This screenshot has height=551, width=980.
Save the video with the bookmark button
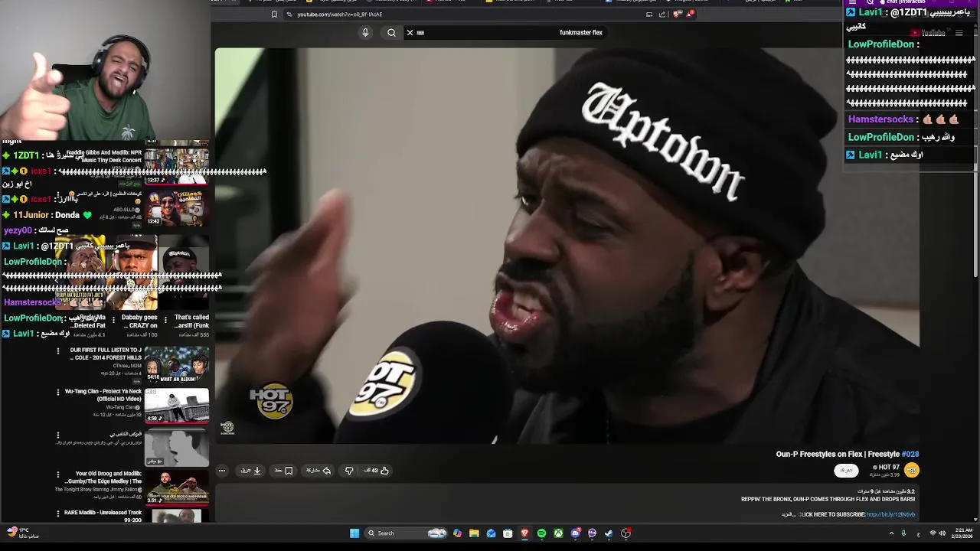tap(284, 471)
